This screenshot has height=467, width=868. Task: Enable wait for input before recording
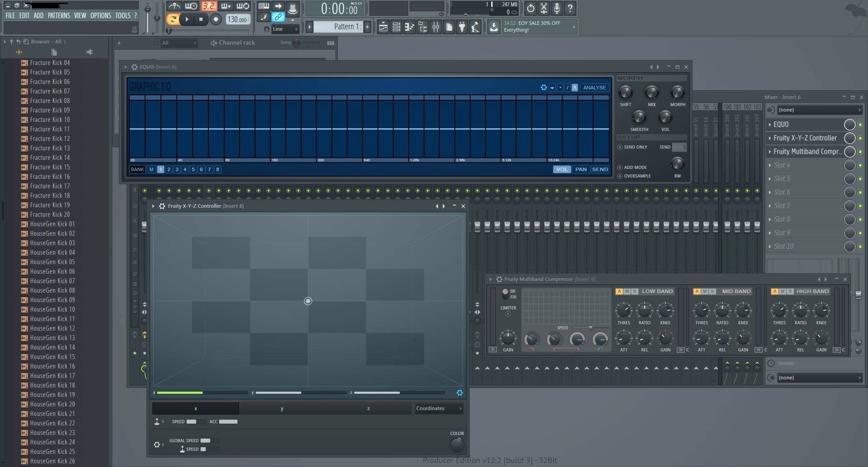[x=191, y=6]
